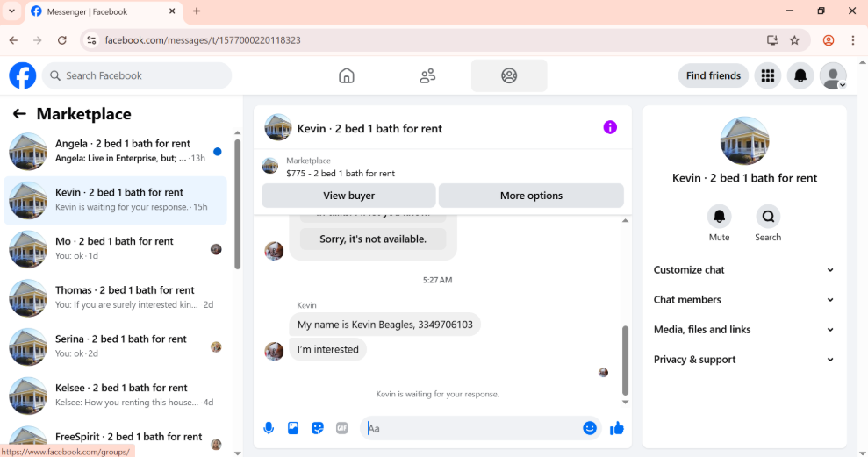Click the View buyer button
Viewport: 868px width, 457px height.
click(x=348, y=196)
